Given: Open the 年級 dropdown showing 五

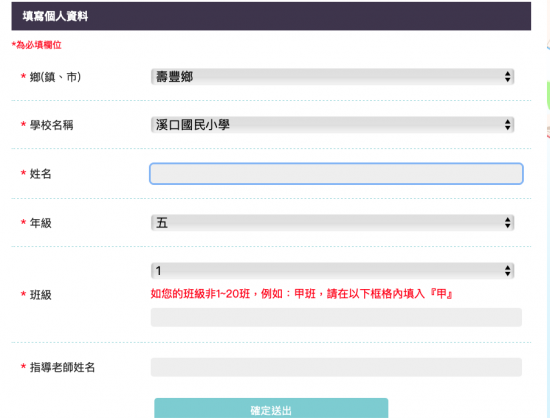Looking at the screenshot, I should point(333,223).
